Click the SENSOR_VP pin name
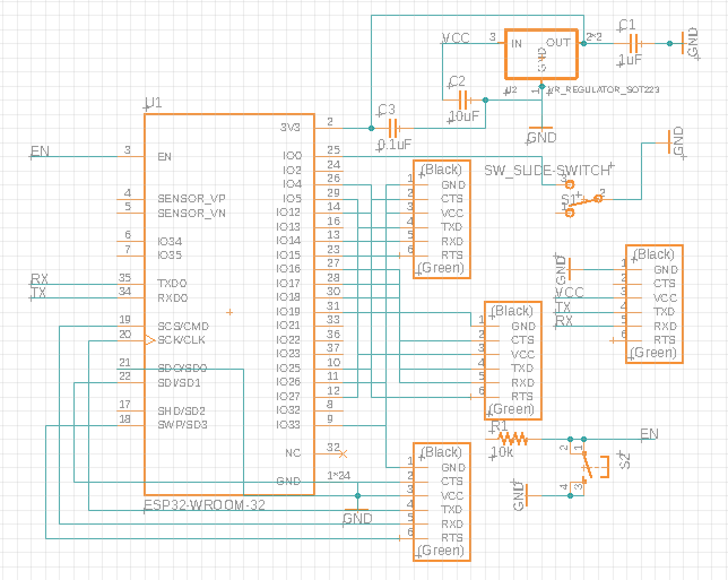 pyautogui.click(x=192, y=198)
